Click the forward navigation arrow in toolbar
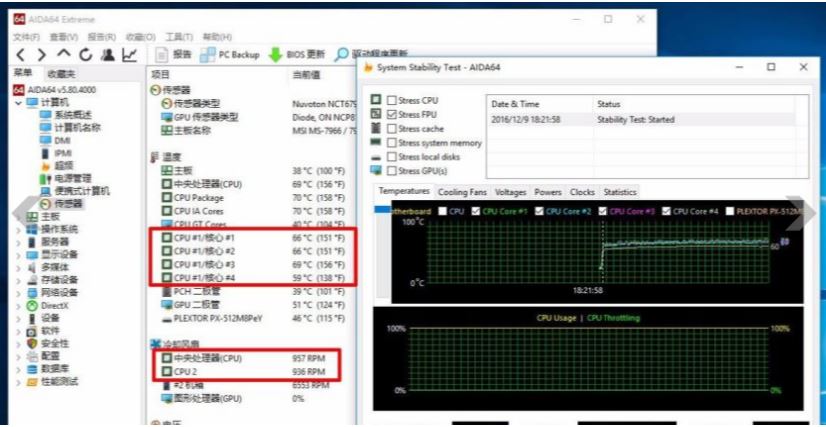Viewport: 826px width, 427px height. (x=40, y=54)
